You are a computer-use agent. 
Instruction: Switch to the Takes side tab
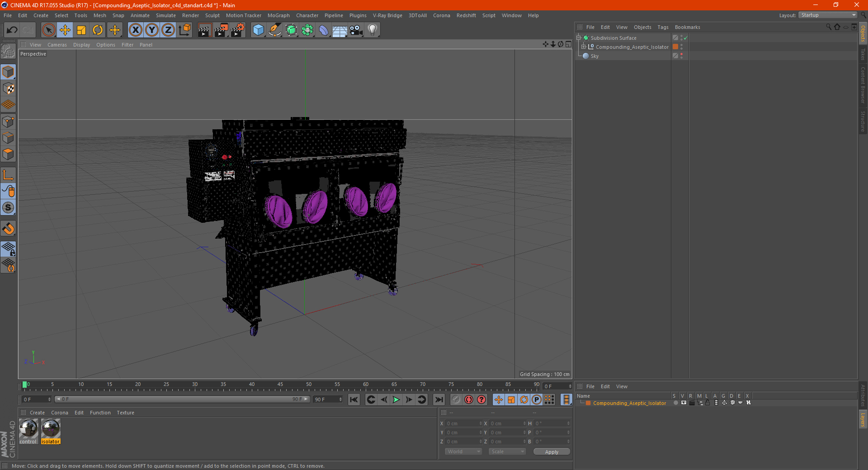click(863, 54)
